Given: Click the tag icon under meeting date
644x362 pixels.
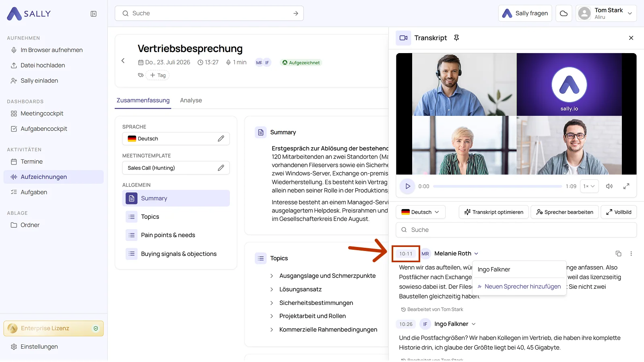Looking at the screenshot, I should (x=140, y=75).
